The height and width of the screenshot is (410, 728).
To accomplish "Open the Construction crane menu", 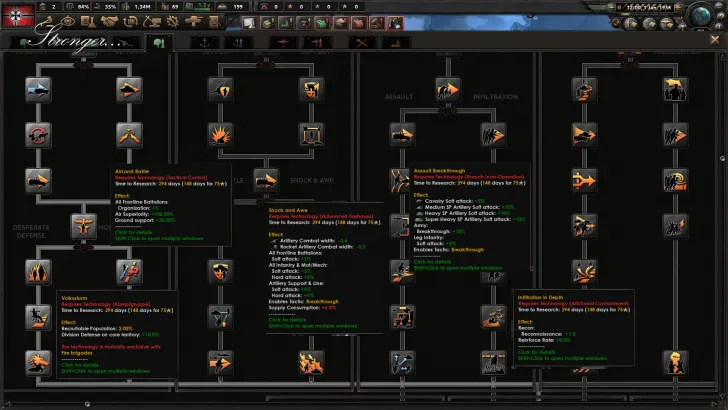I will coord(152,21).
